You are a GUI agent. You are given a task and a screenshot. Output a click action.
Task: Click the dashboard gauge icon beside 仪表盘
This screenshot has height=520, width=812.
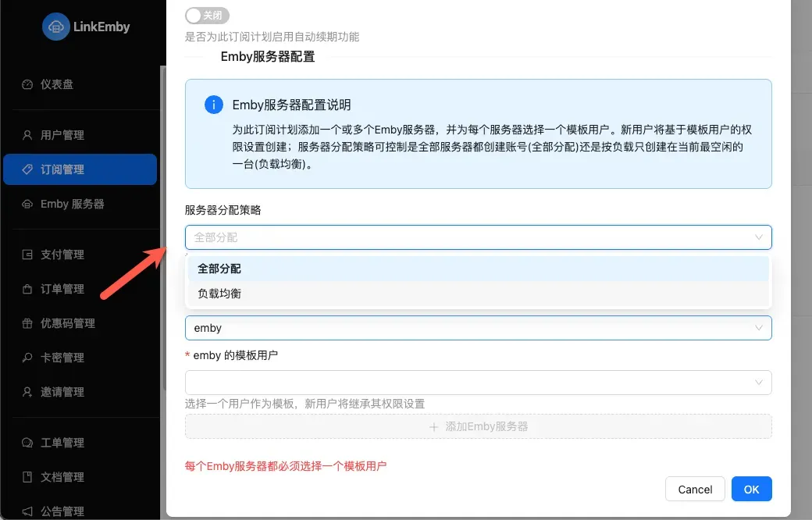[27, 84]
